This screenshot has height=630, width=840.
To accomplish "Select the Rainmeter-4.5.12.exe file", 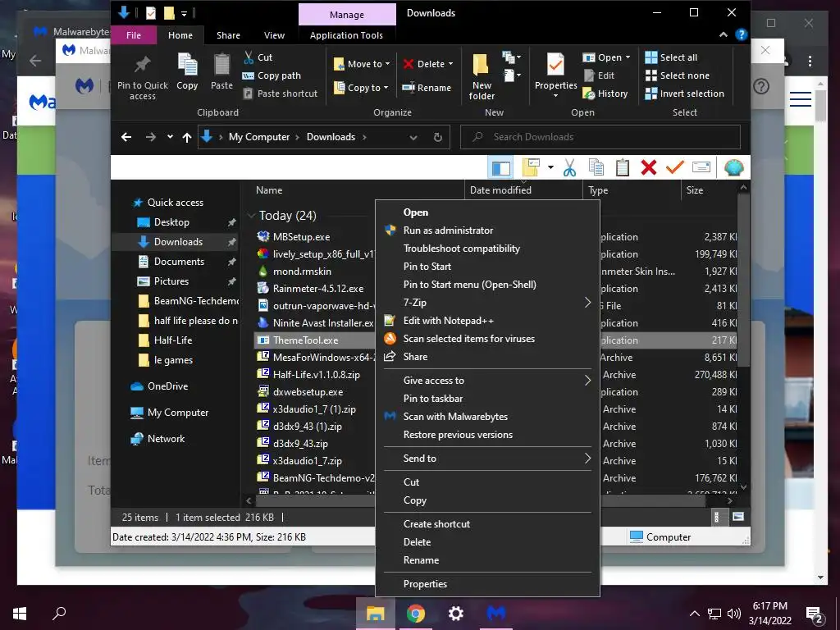I will coord(318,288).
